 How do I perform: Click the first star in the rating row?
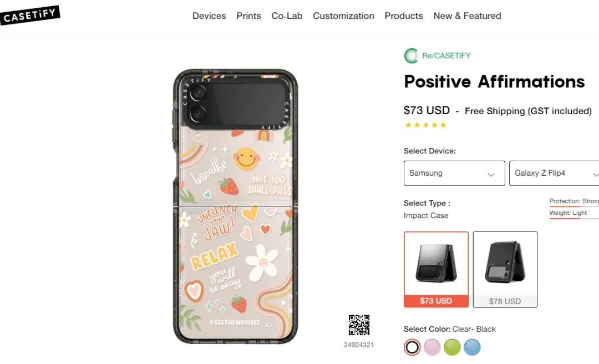[407, 125]
